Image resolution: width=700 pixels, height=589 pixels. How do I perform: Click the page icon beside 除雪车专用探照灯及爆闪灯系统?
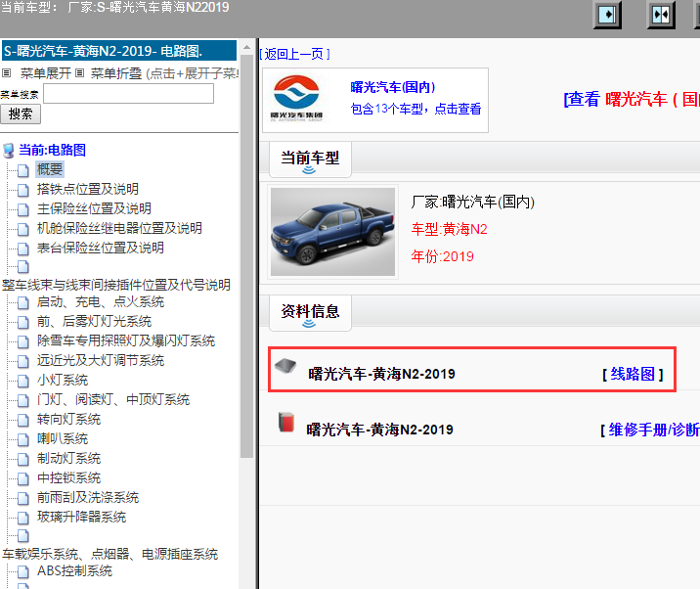point(23,341)
